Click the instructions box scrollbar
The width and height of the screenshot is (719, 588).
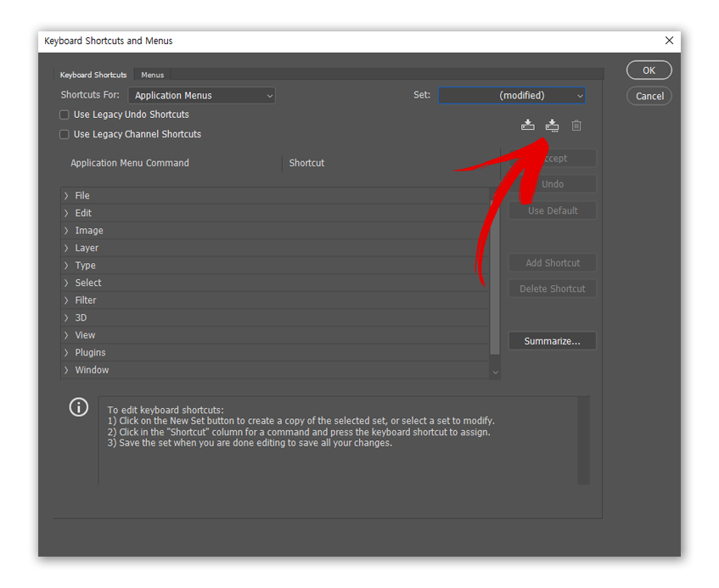pyautogui.click(x=583, y=440)
